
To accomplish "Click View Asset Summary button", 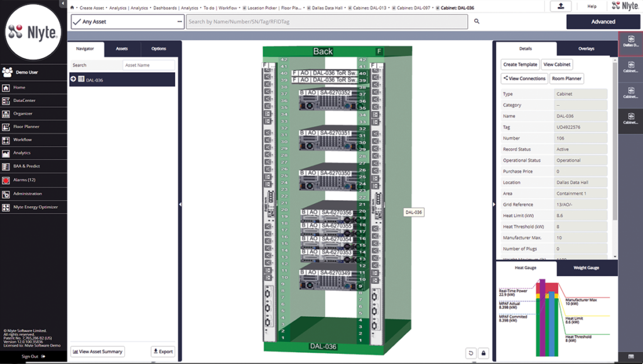I will click(97, 351).
